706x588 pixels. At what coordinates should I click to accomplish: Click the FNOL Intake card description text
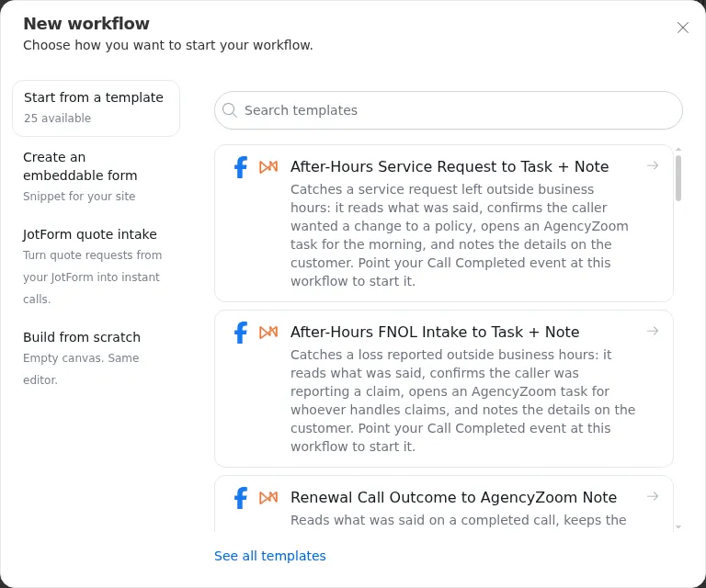(463, 401)
